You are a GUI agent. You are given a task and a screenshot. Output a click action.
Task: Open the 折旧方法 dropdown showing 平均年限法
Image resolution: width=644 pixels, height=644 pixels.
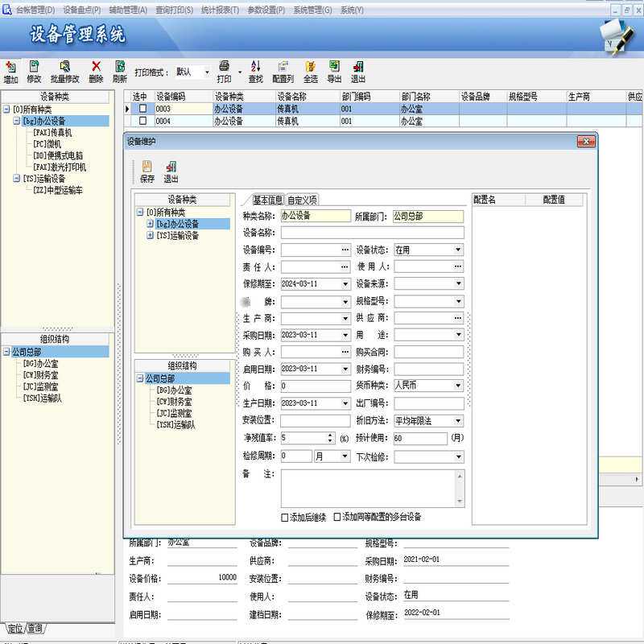(458, 420)
